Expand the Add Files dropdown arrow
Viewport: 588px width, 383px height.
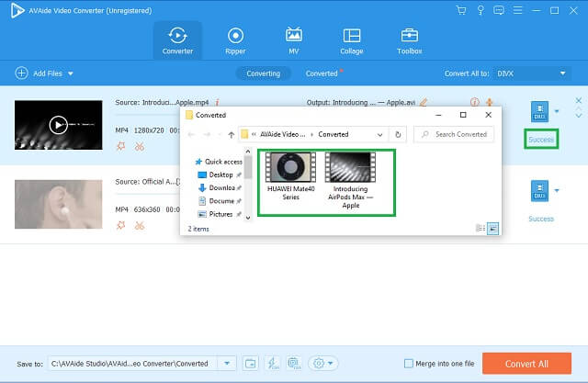[x=71, y=73]
